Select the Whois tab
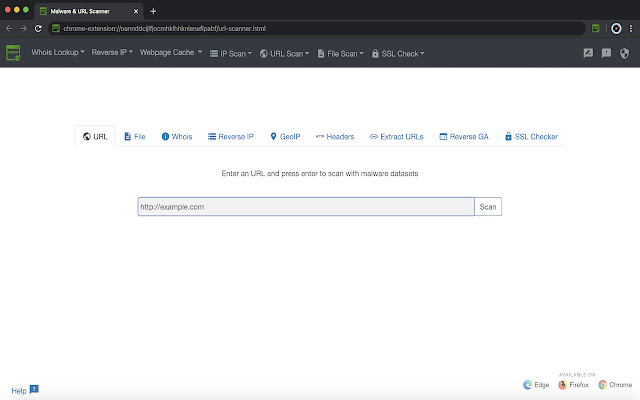Viewport: 640px width, 400px height. coord(177,136)
